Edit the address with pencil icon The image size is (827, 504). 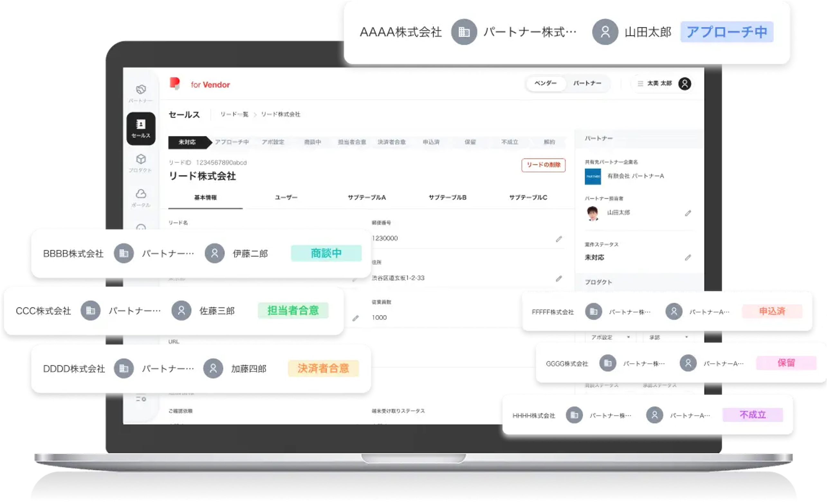click(558, 279)
